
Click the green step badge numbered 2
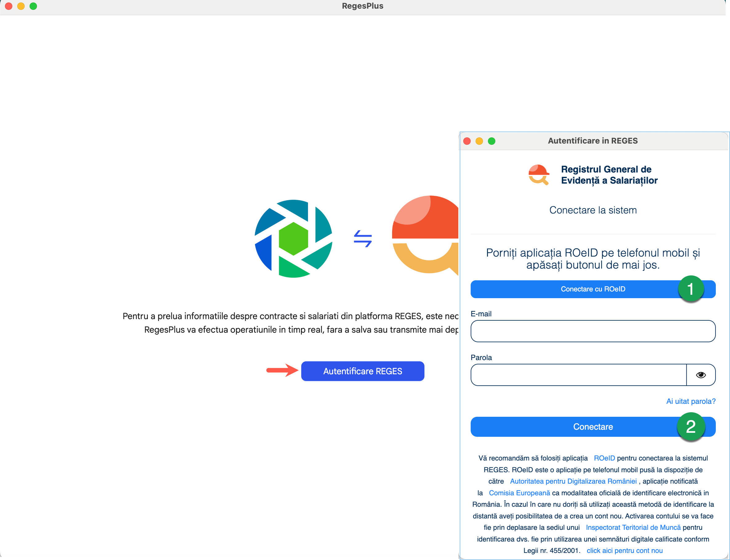pos(691,427)
